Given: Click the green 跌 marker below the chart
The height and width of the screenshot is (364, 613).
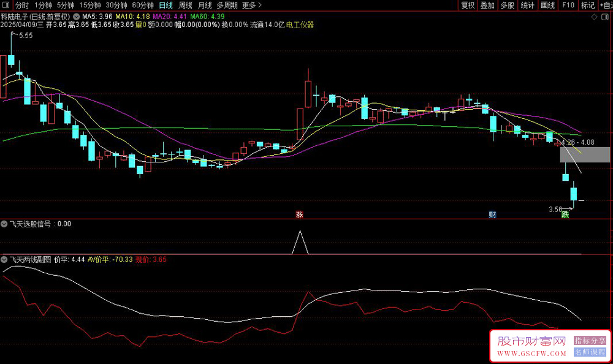Looking at the screenshot, I should 565,214.
